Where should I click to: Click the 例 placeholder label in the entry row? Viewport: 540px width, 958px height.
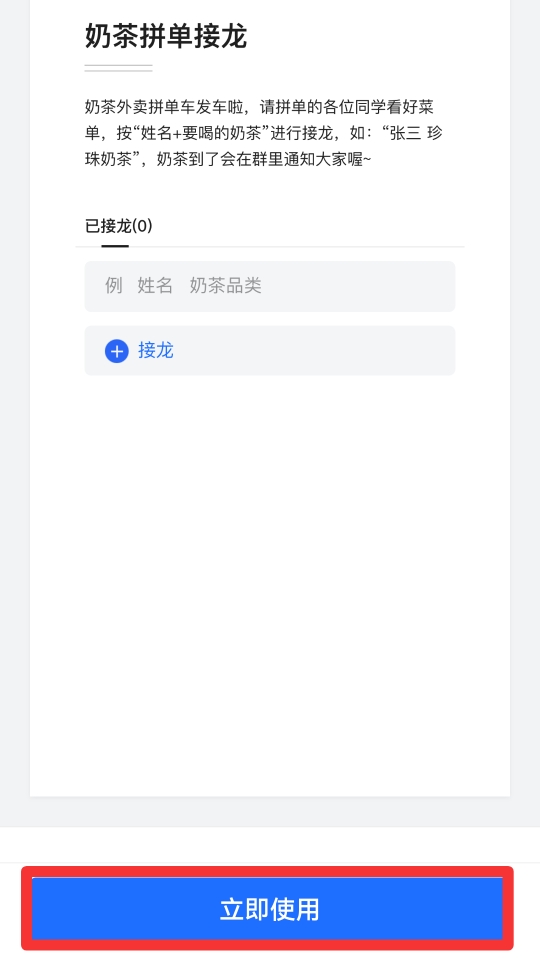click(114, 285)
